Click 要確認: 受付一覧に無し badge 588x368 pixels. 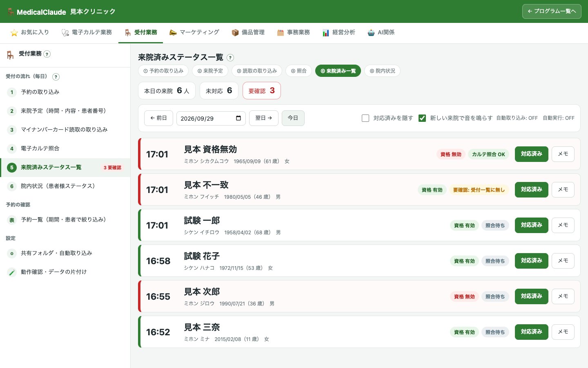(479, 190)
